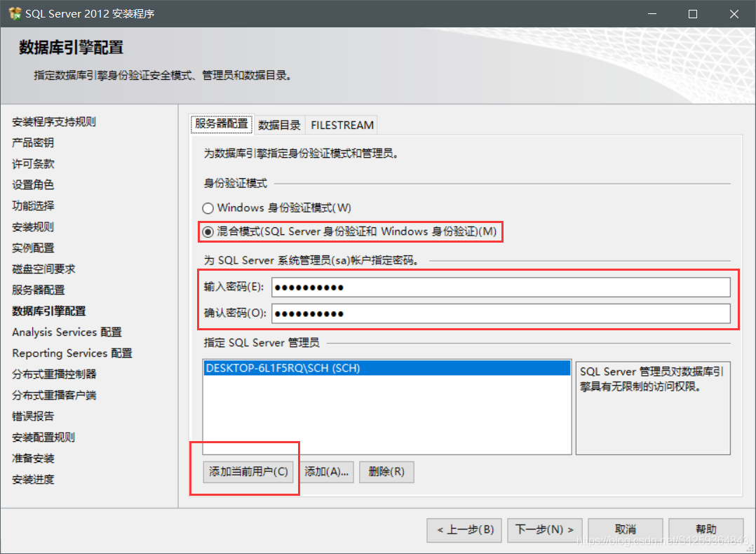Click 安装程序支持规则 step in sidebar
The width and height of the screenshot is (756, 554).
(54, 121)
